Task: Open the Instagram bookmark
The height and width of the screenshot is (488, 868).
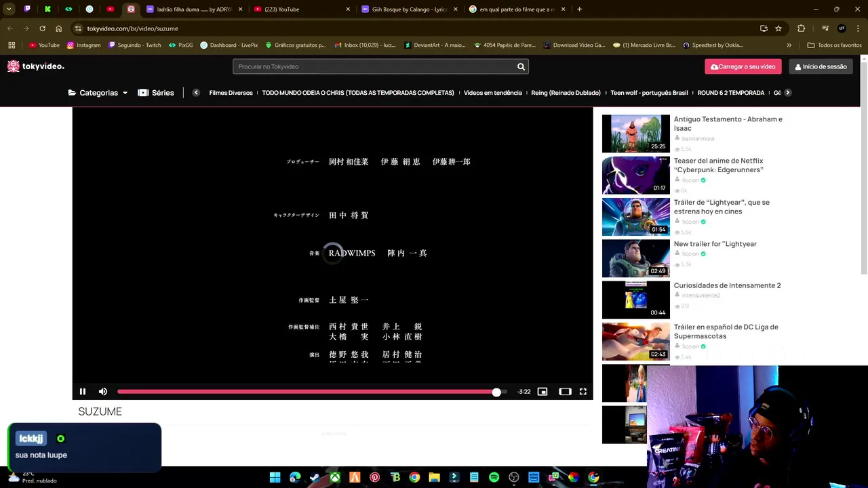Action: [x=83, y=45]
